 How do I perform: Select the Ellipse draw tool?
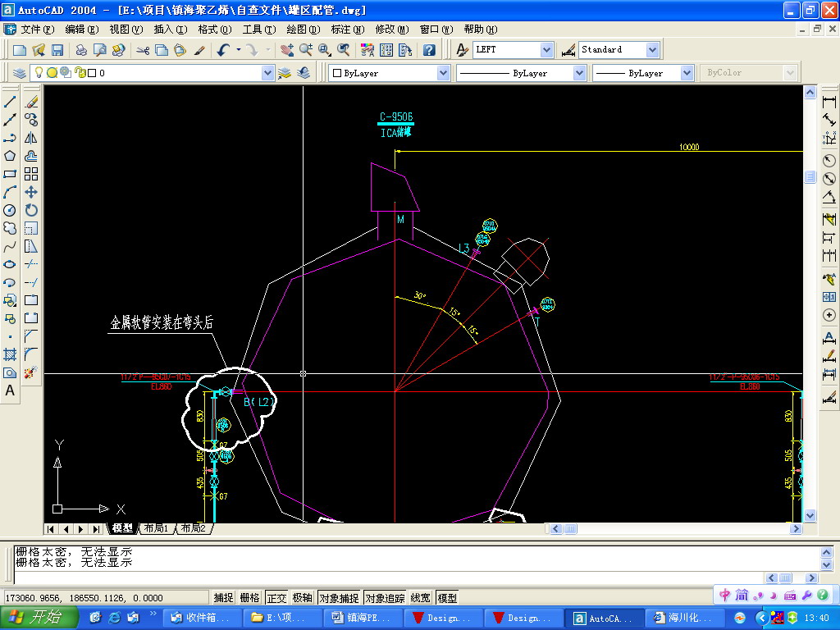tap(10, 264)
